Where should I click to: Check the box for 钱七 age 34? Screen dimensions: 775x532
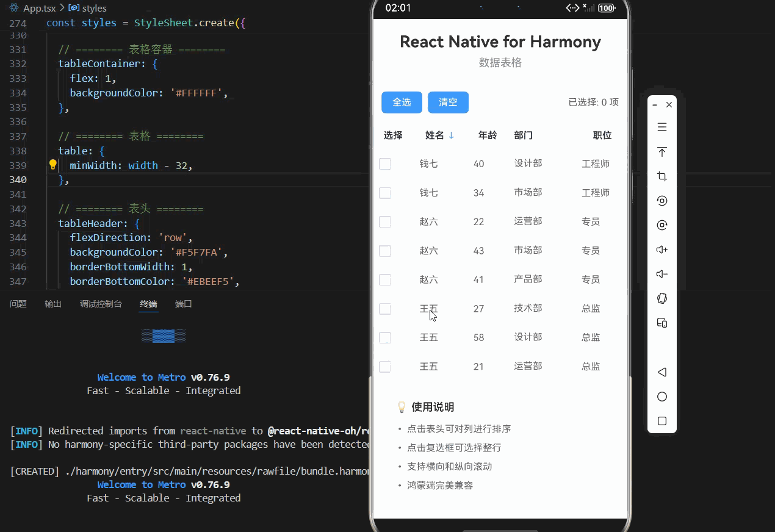click(385, 193)
